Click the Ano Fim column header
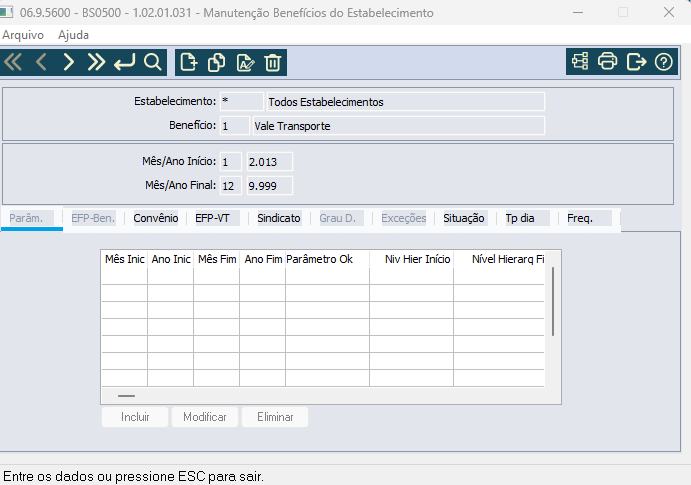 263,259
